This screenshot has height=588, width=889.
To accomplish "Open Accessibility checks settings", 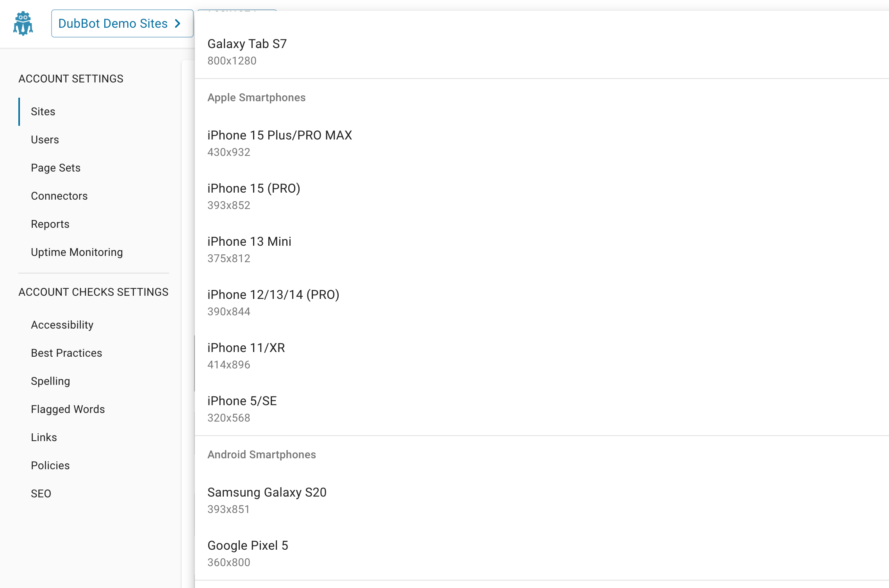I will (x=62, y=325).
